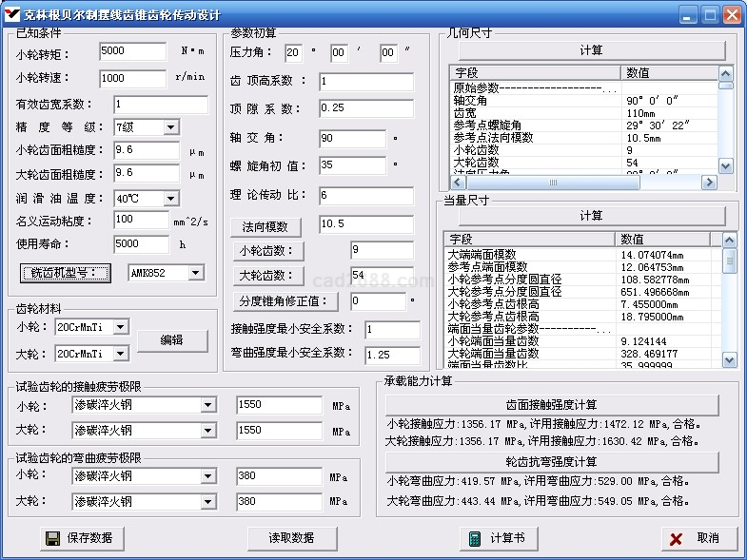This screenshot has height=560, width=747.
Task: Click the red X cancel icon
Action: point(676,539)
